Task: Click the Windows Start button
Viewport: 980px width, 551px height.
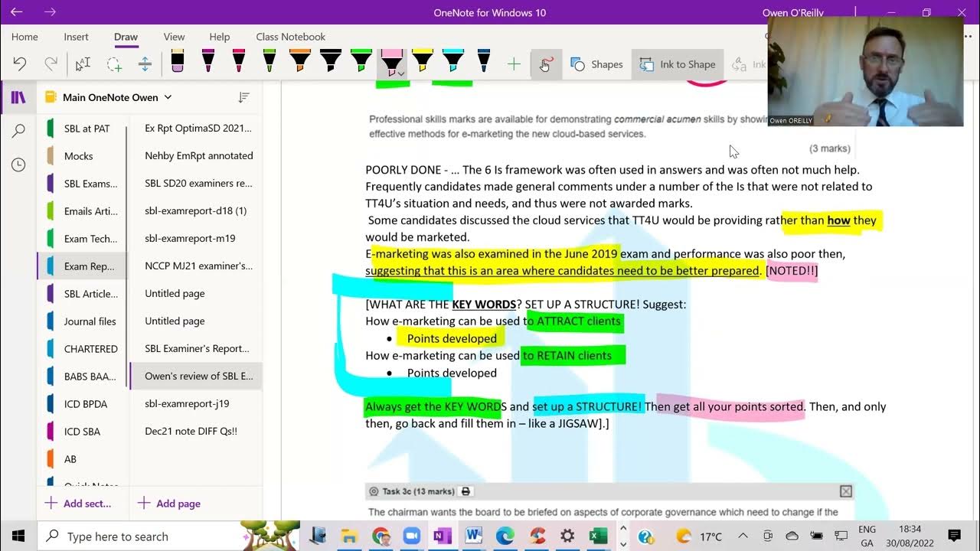Action: pos(18,536)
